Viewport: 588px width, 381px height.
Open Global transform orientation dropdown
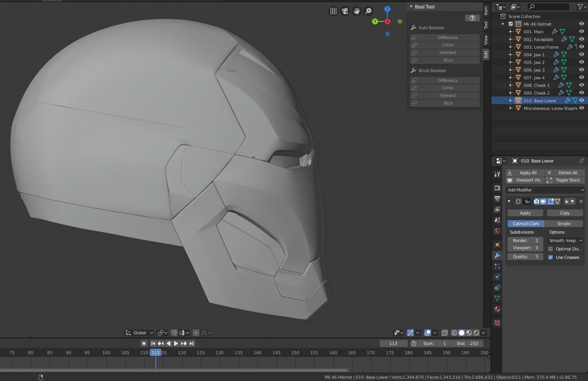point(139,333)
